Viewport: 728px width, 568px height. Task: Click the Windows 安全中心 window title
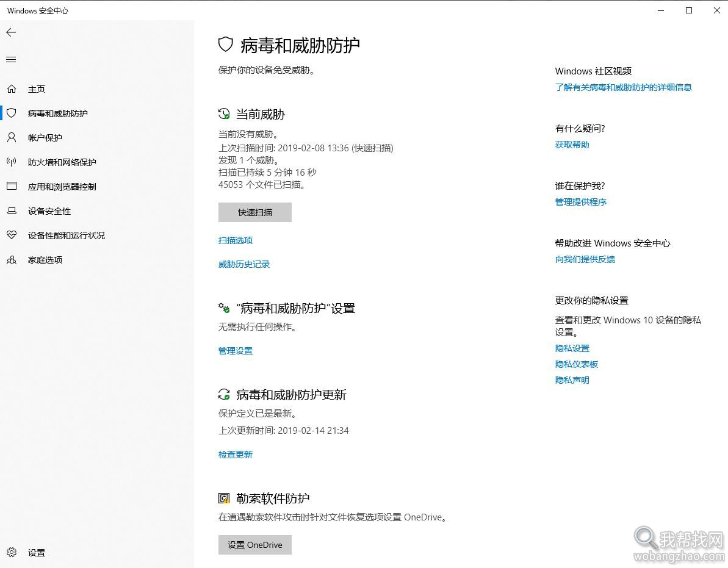(38, 10)
